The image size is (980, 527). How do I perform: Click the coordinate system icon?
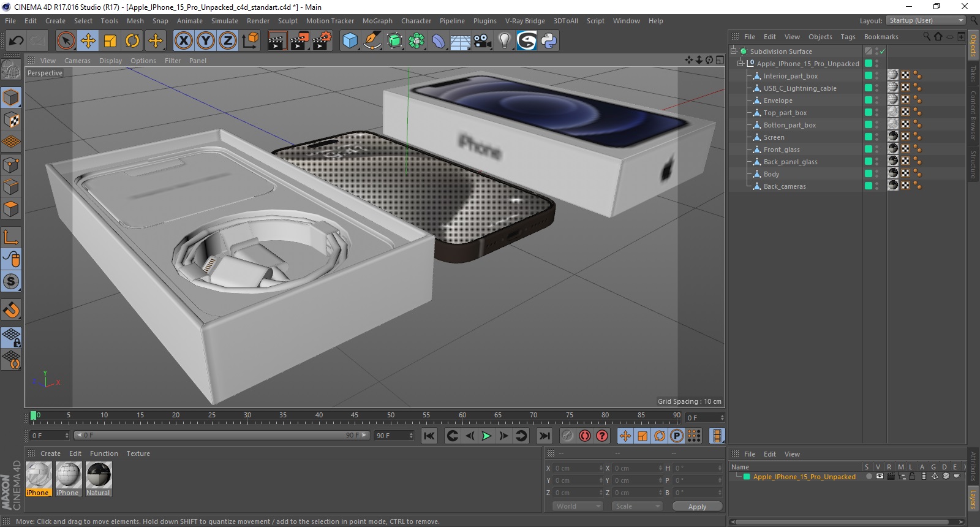(x=250, y=41)
